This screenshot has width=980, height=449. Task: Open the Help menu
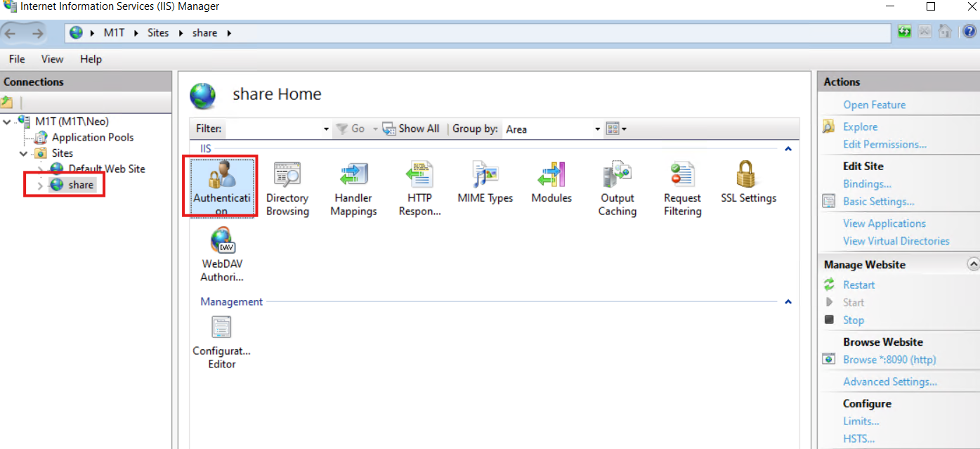click(91, 59)
